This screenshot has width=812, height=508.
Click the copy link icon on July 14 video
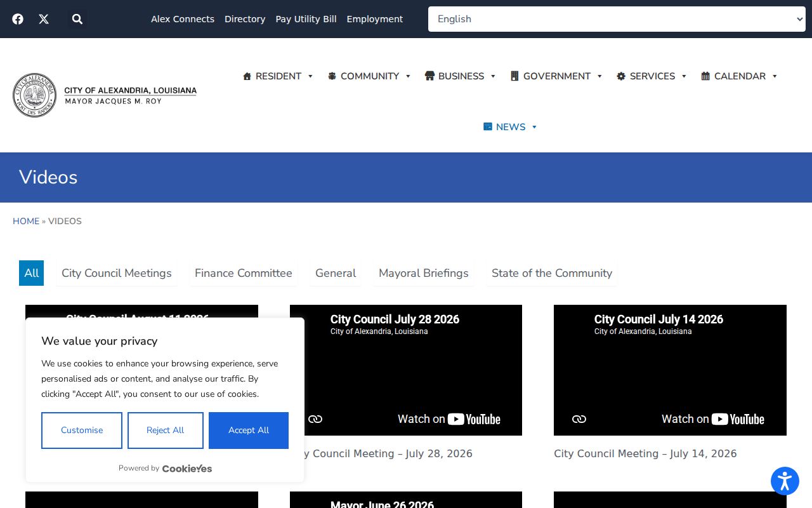click(x=579, y=419)
